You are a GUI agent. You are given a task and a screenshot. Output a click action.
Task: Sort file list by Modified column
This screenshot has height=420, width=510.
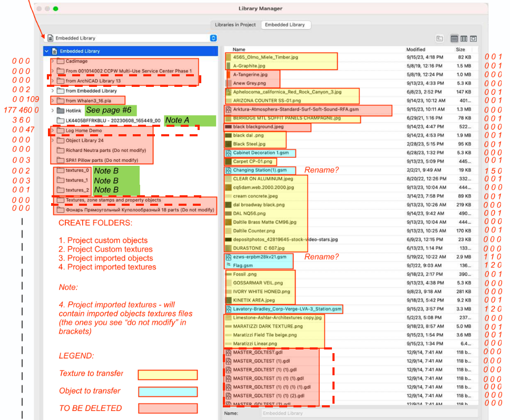(416, 49)
